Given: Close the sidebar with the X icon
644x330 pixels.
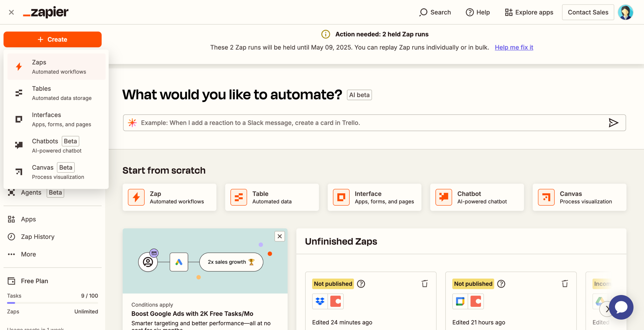Looking at the screenshot, I should [x=11, y=12].
